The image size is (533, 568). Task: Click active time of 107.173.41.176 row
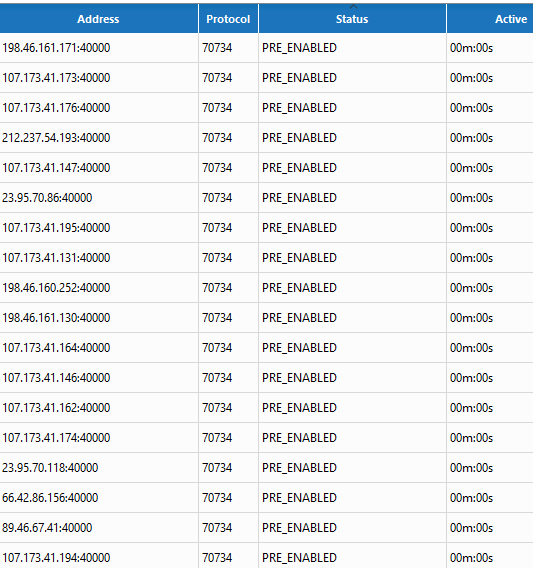click(x=471, y=108)
